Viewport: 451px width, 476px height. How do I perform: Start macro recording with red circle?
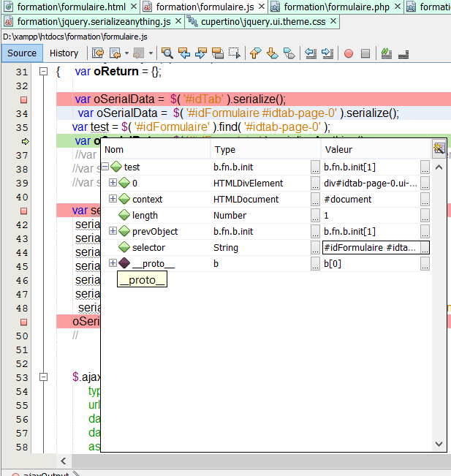(349, 53)
